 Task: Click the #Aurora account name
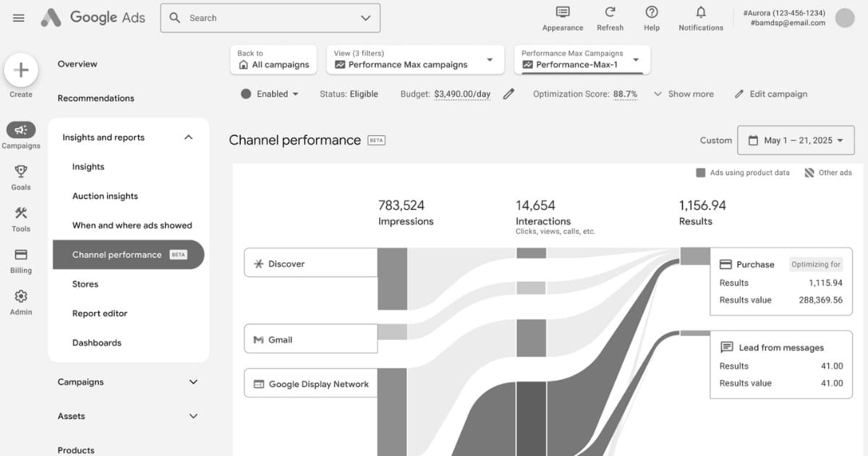(x=784, y=13)
